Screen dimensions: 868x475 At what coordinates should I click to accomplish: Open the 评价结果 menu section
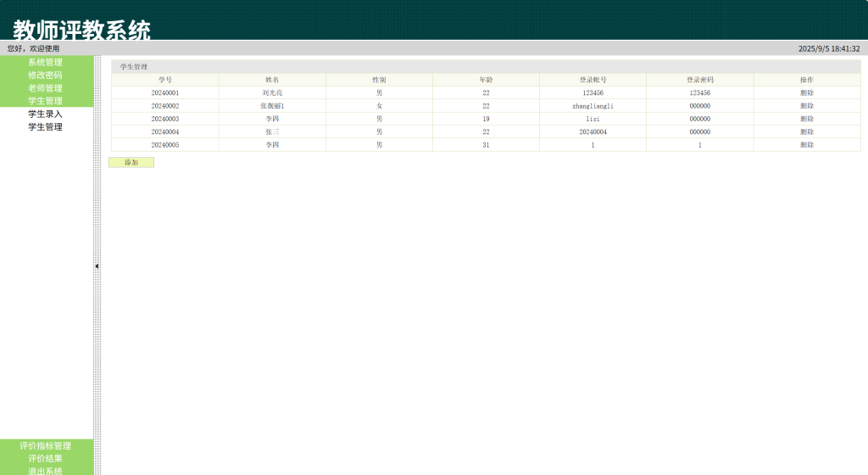(x=46, y=458)
